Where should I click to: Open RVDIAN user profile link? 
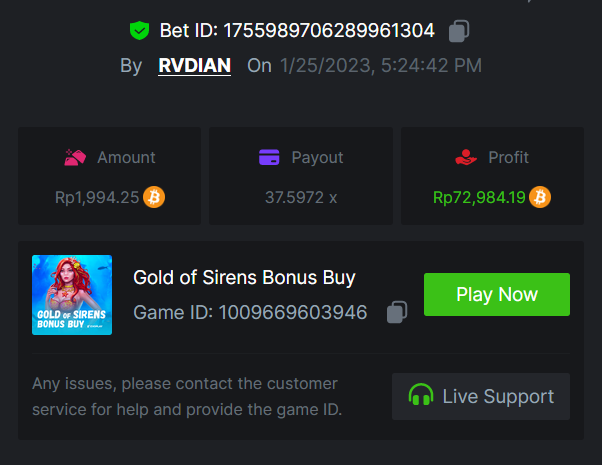coord(194,66)
